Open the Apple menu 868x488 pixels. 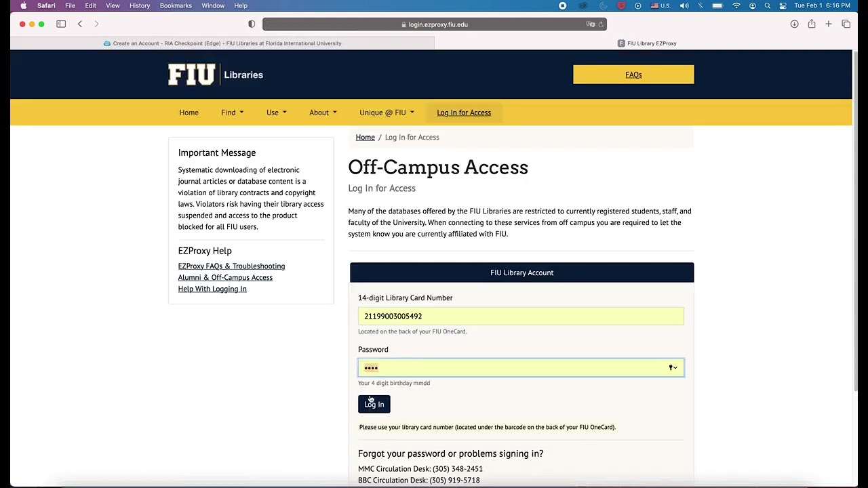[x=23, y=5]
